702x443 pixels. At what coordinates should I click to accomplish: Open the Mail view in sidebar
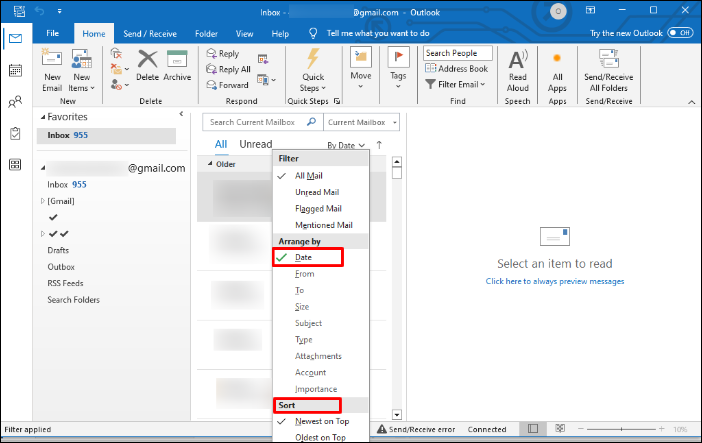[16, 39]
